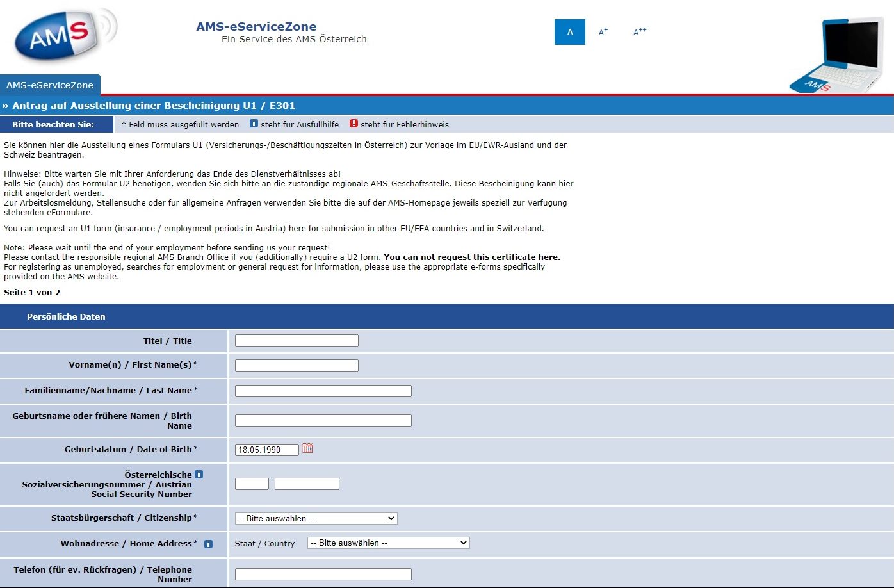
Task: Click the red error hint icon in the legend
Action: [x=354, y=124]
